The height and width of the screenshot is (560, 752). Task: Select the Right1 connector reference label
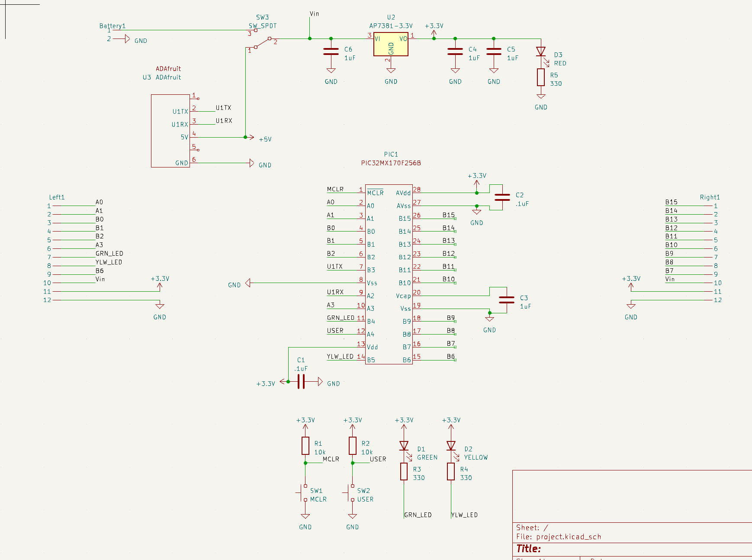click(x=710, y=197)
